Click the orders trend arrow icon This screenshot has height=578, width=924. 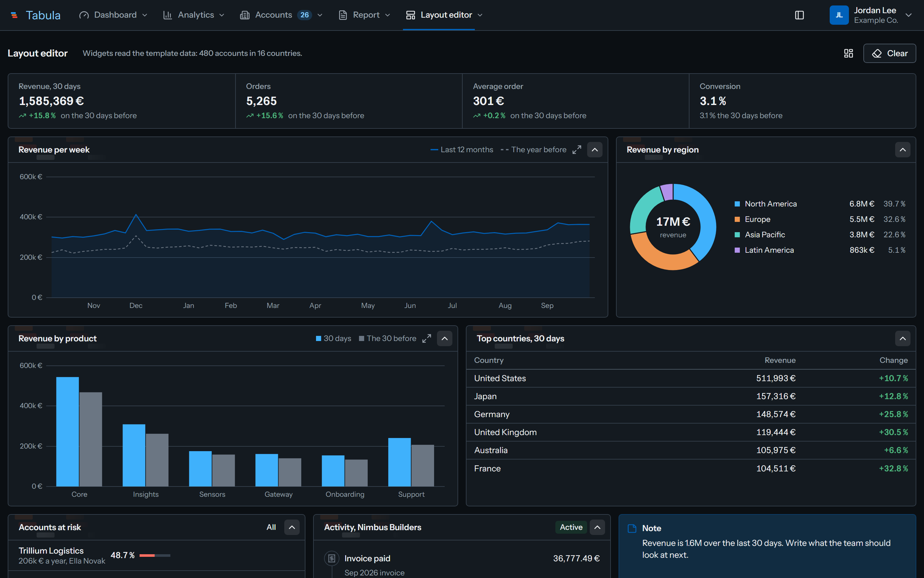tap(250, 116)
